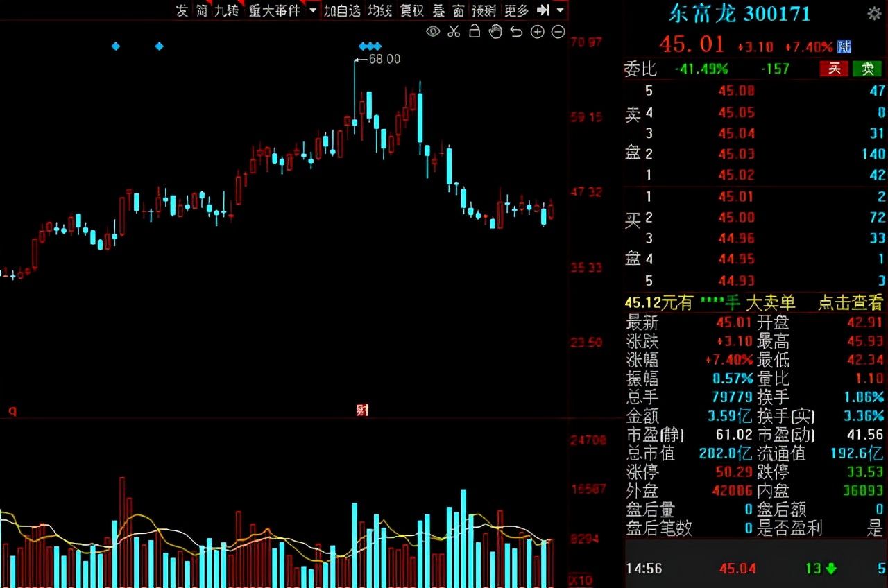Click the 涨停 value 50.29

pyautogui.click(x=735, y=472)
